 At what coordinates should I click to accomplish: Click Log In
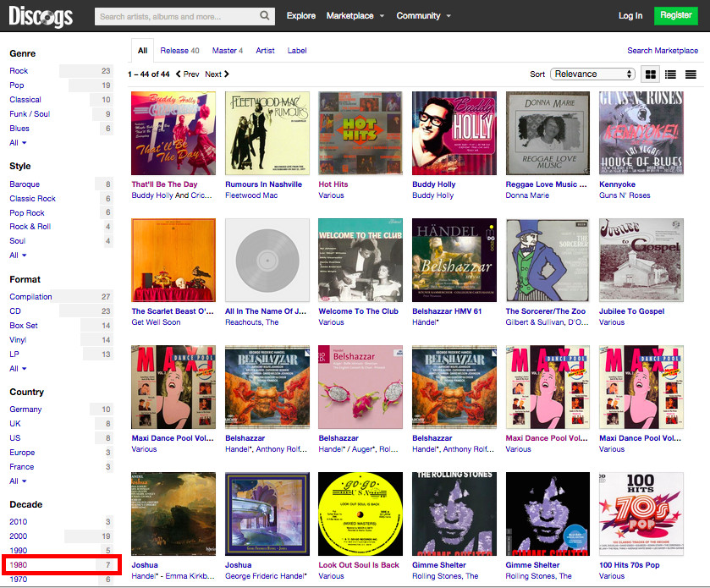[x=630, y=16]
